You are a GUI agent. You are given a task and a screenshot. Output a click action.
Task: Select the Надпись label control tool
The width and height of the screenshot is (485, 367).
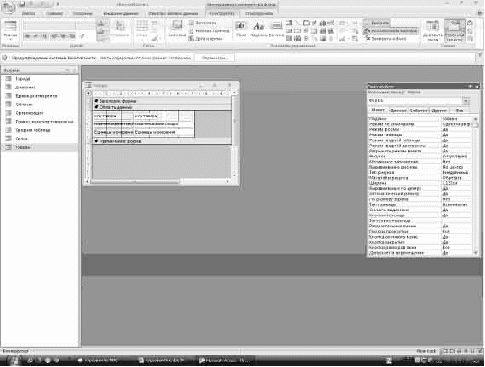click(258, 29)
